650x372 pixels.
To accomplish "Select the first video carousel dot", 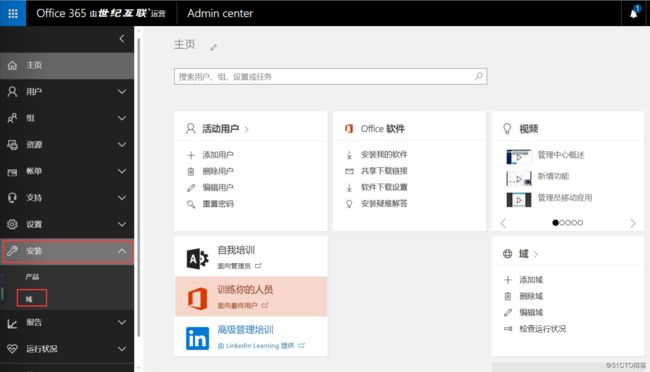I will (x=555, y=223).
